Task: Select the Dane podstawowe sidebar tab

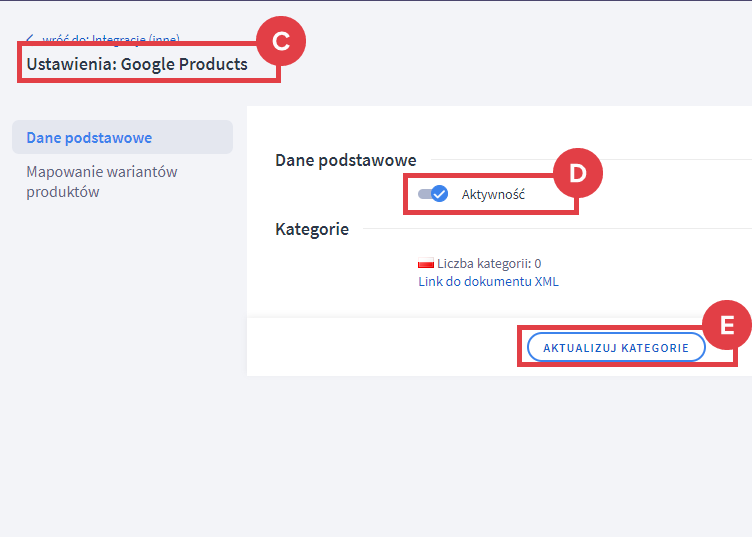Action: (x=122, y=137)
